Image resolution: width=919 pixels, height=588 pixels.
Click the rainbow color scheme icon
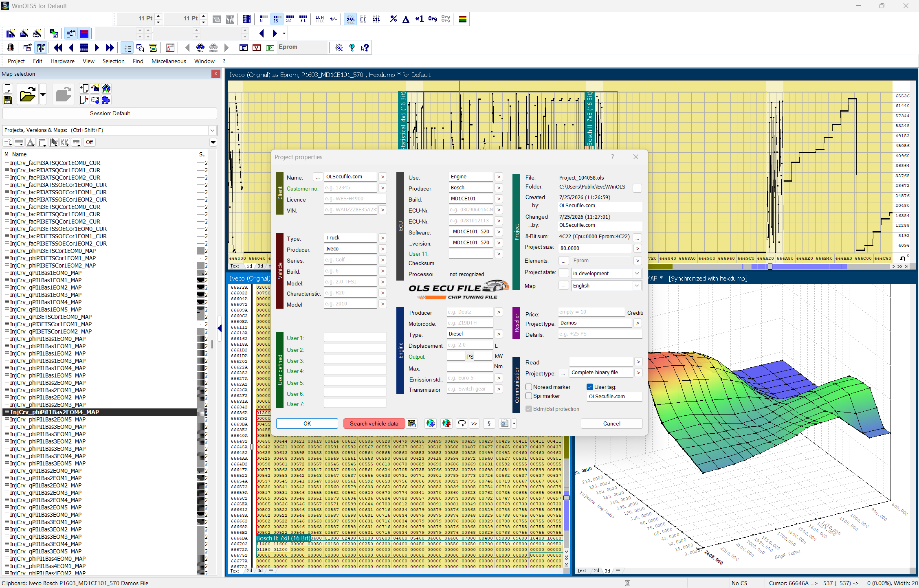[463, 19]
